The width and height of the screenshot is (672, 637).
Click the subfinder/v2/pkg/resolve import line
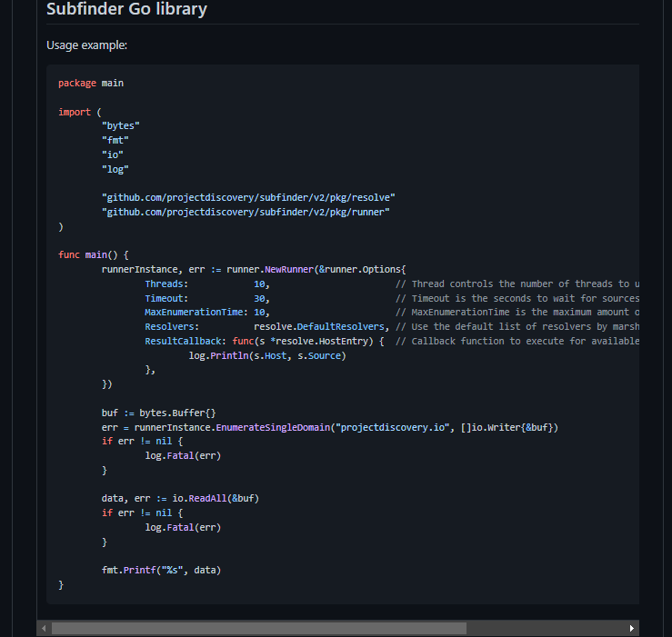click(x=248, y=197)
